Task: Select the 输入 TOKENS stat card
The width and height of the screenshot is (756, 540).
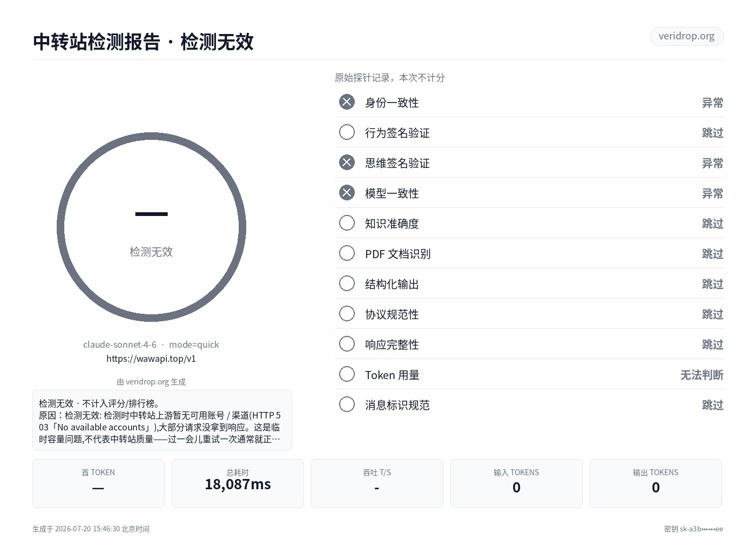Action: (x=516, y=483)
